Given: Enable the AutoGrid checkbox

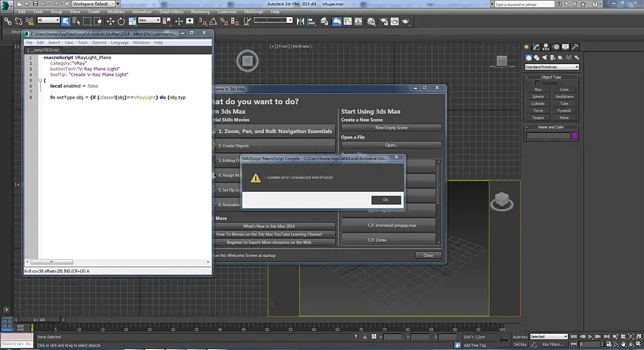Looking at the screenshot, I should tap(537, 83).
